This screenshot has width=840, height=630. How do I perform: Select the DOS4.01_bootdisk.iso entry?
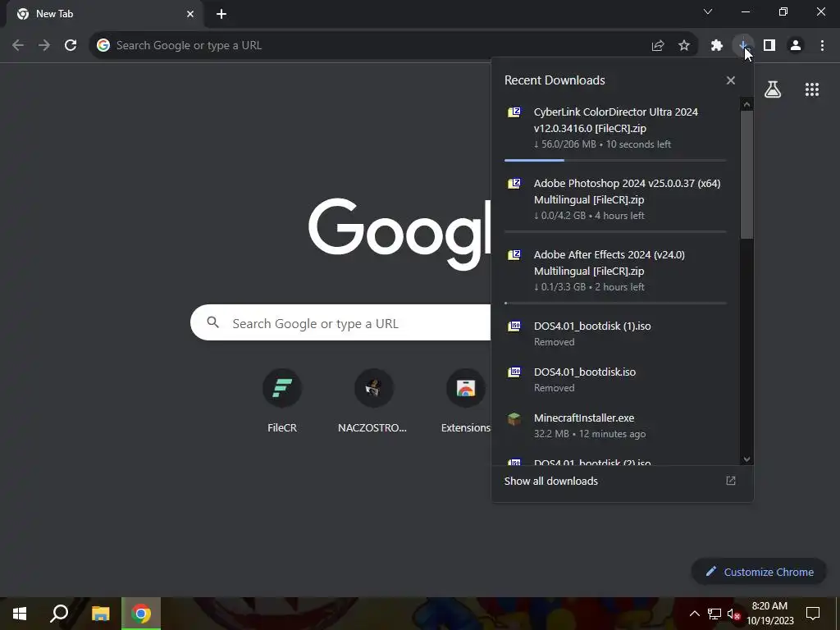point(615,380)
